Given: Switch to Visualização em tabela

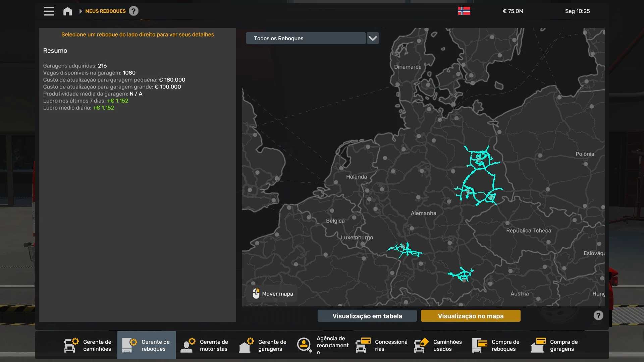Looking at the screenshot, I should (x=367, y=316).
